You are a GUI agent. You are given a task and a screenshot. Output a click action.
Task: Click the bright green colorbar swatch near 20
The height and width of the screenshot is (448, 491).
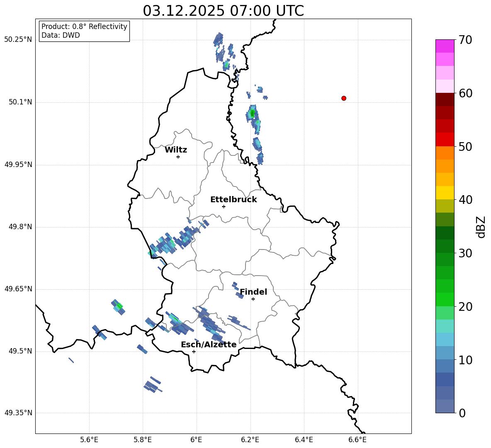click(445, 299)
